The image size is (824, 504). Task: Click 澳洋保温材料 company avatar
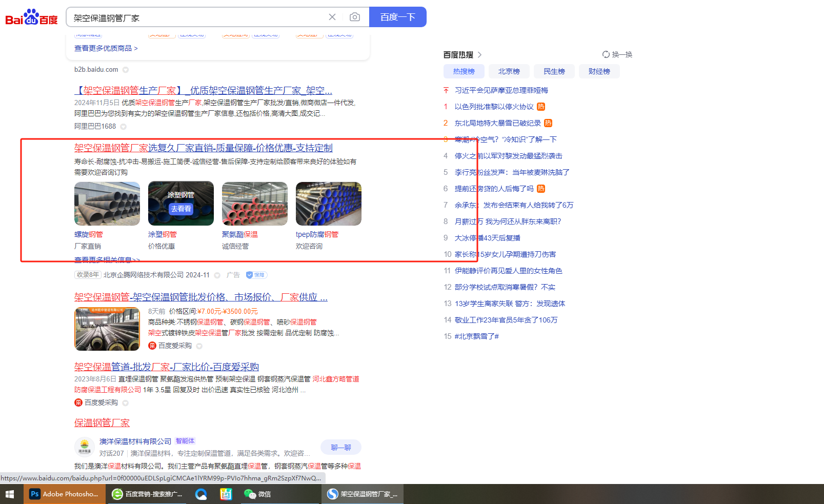85,447
